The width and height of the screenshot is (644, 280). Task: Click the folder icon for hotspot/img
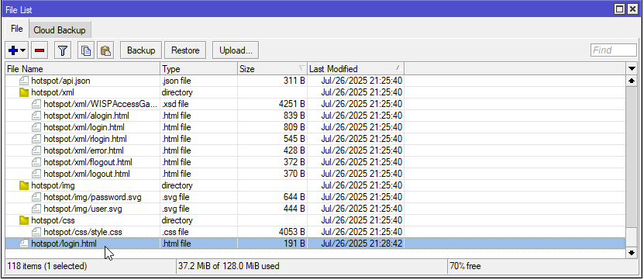(x=24, y=185)
